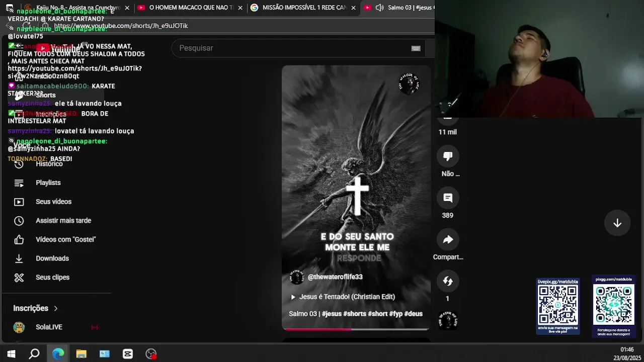
Task: Expand the Inscrições section chevron
Action: pos(56,308)
